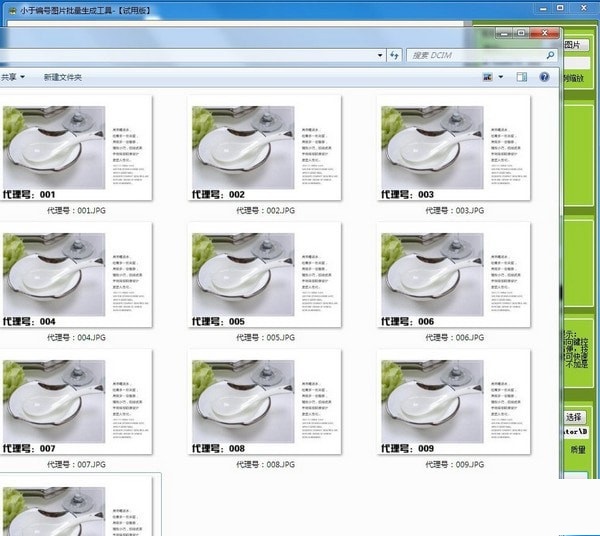The height and width of the screenshot is (536, 600).
Task: Click file name label 代理号：009.JPG
Action: [455, 464]
